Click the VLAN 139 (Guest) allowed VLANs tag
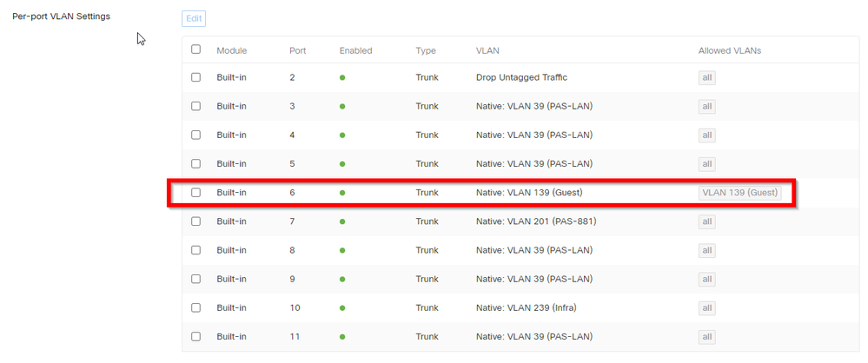The width and height of the screenshot is (868, 363). click(739, 193)
